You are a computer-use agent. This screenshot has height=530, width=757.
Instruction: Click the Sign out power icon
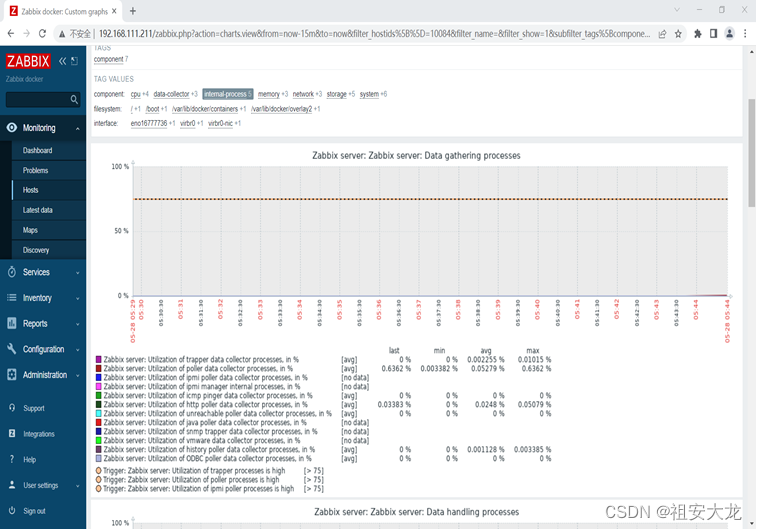12,510
